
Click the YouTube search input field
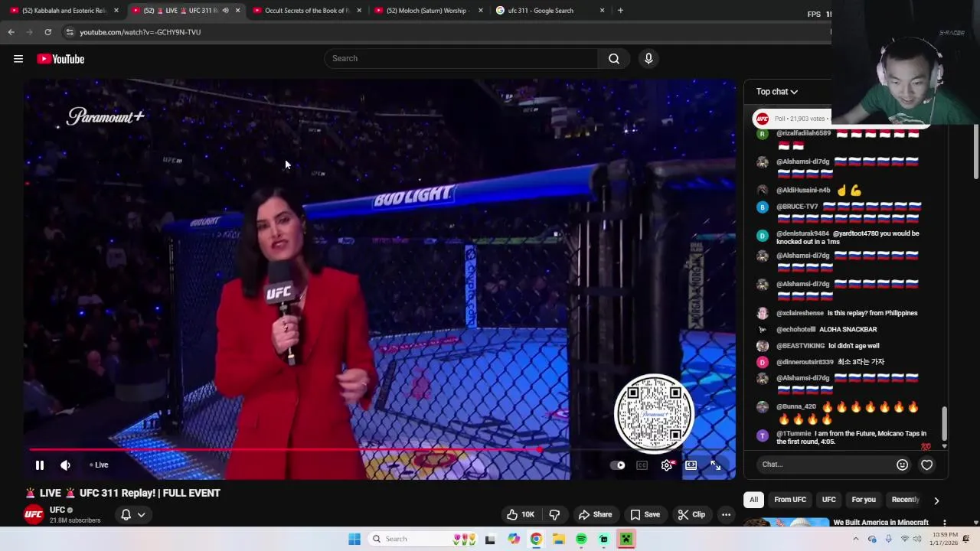[x=461, y=59]
